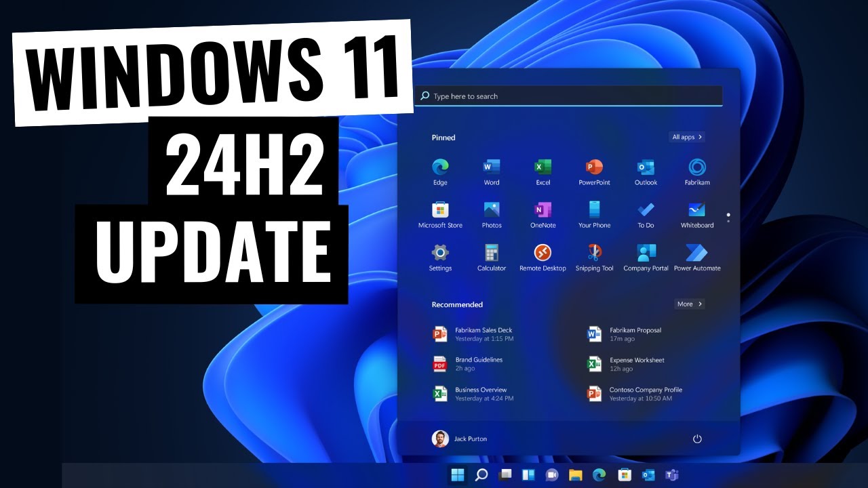Launch Word from pinned apps

(492, 171)
